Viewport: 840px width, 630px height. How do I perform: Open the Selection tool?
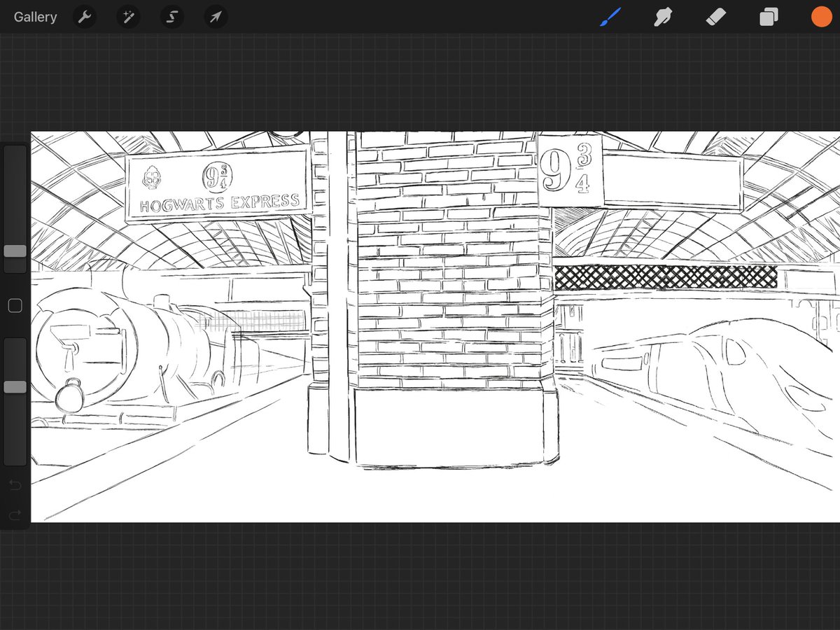click(171, 17)
